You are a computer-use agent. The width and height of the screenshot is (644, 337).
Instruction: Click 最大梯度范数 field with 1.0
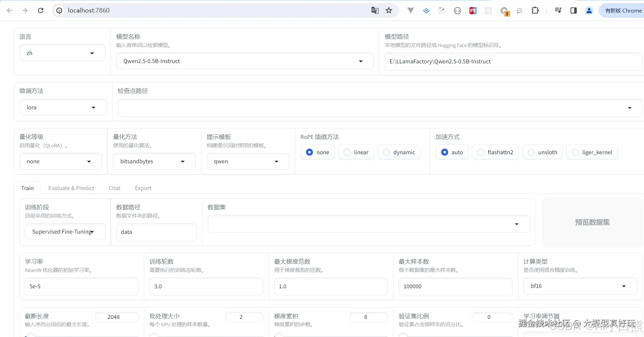pyautogui.click(x=331, y=286)
